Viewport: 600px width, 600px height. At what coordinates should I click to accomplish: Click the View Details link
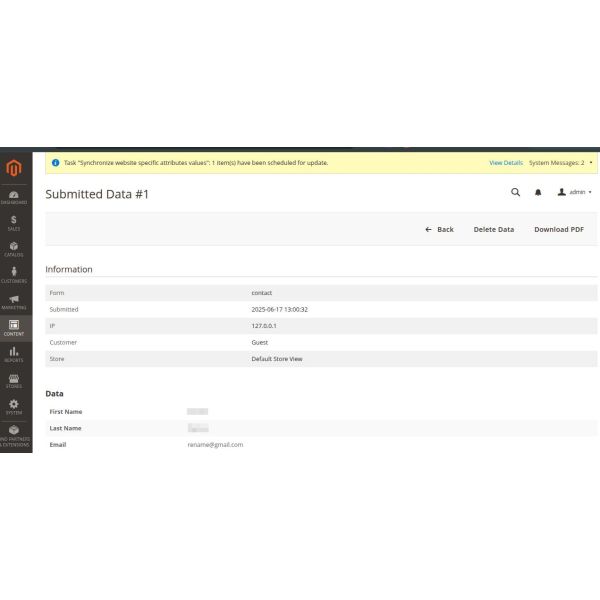click(x=506, y=163)
